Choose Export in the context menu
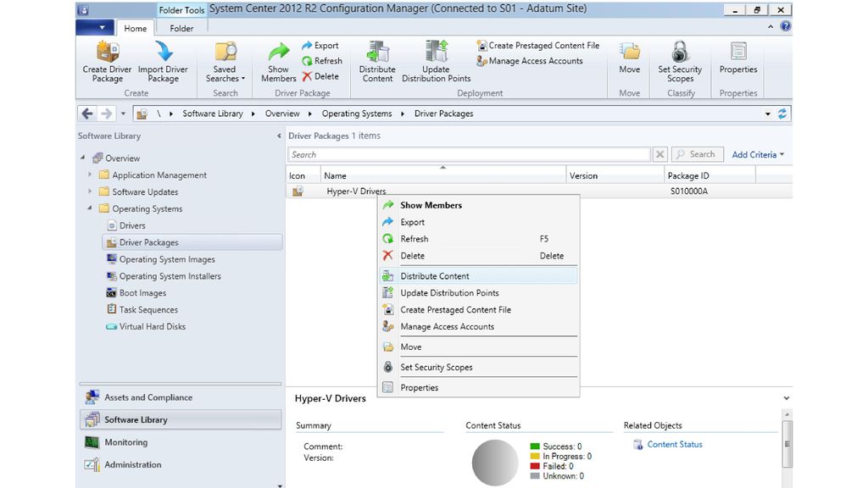 (x=478, y=222)
